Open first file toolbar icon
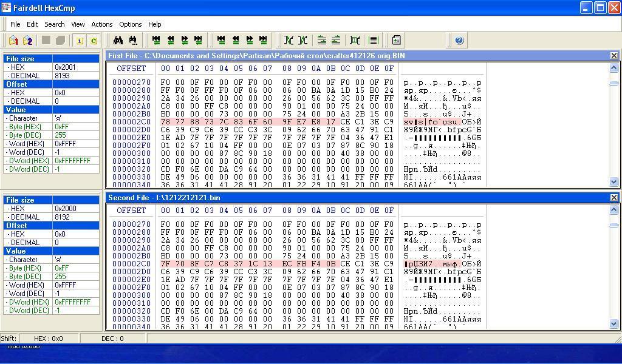 coord(13,40)
